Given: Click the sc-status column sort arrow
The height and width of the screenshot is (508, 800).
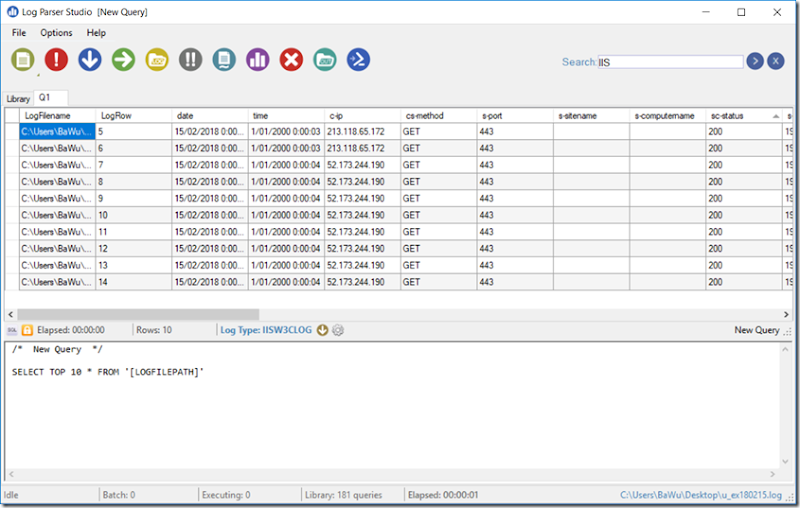Looking at the screenshot, I should (x=776, y=116).
